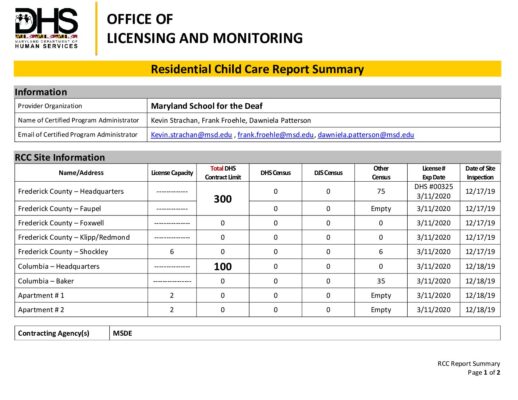Select the 'Residential Child Care Report Summary' title
Image resolution: width=518 pixels, height=400 pixels.
257,69
